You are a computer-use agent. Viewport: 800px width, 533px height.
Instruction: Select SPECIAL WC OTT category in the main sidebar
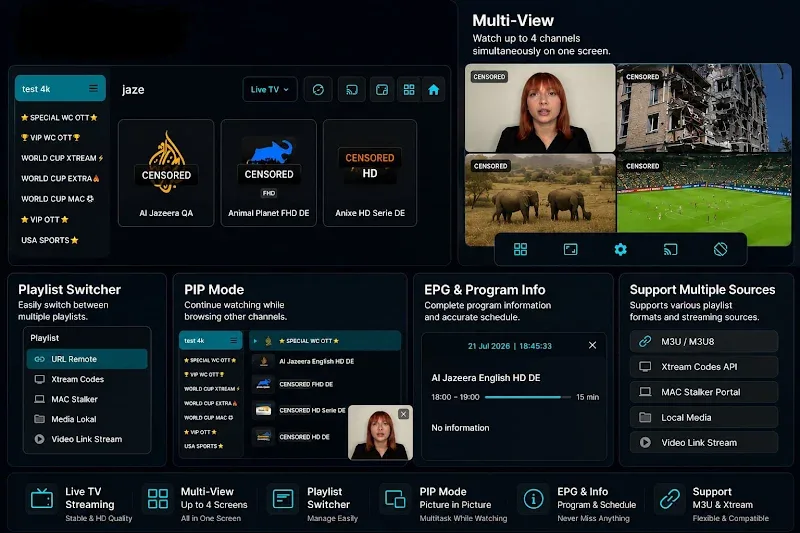[59, 117]
